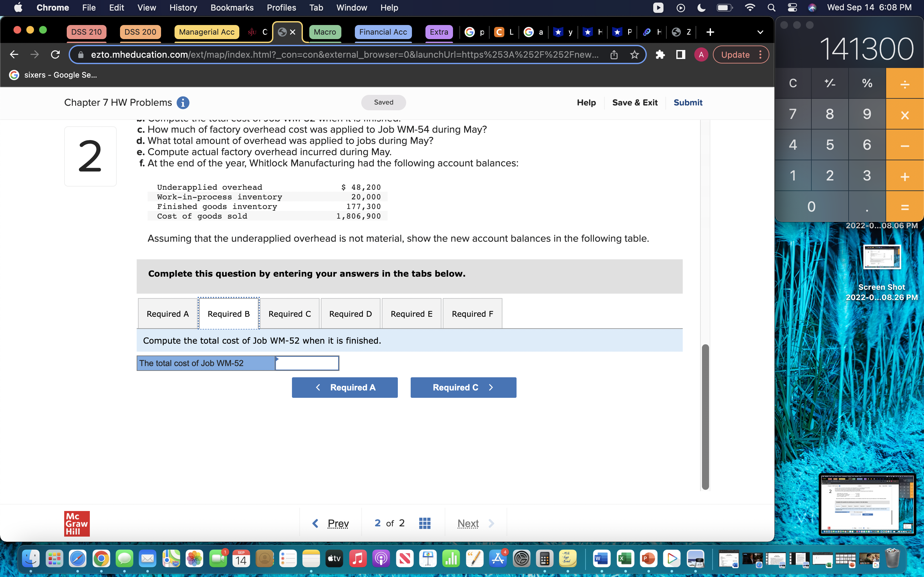
Task: Open the question grid navigator icon
Action: pyautogui.click(x=424, y=523)
